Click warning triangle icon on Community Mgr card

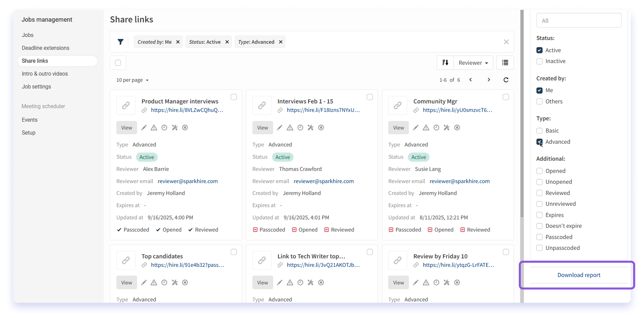(426, 128)
